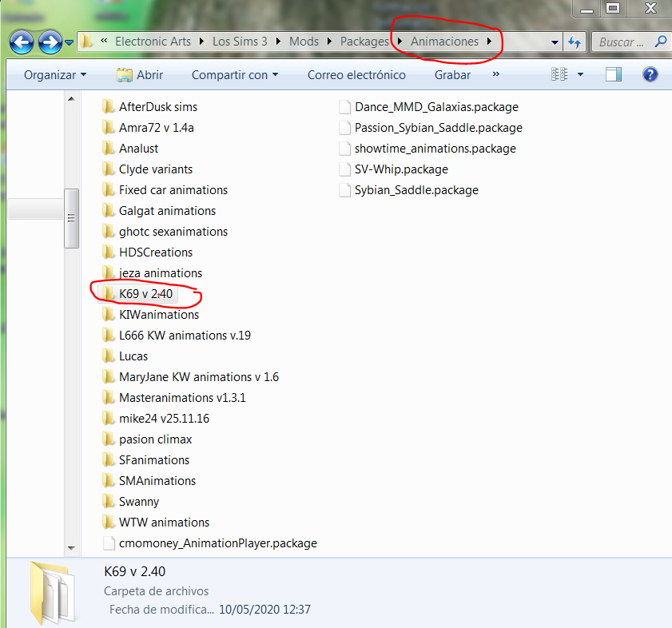Image resolution: width=672 pixels, height=628 pixels.
Task: Click Los Sims 3 breadcrumb segment
Action: tap(240, 42)
